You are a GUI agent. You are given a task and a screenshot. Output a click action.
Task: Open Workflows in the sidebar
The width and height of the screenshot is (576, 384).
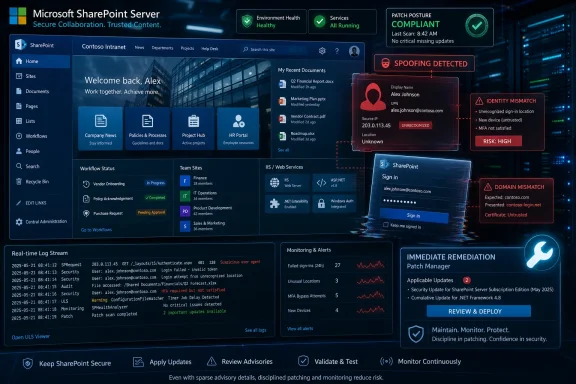(x=31, y=136)
